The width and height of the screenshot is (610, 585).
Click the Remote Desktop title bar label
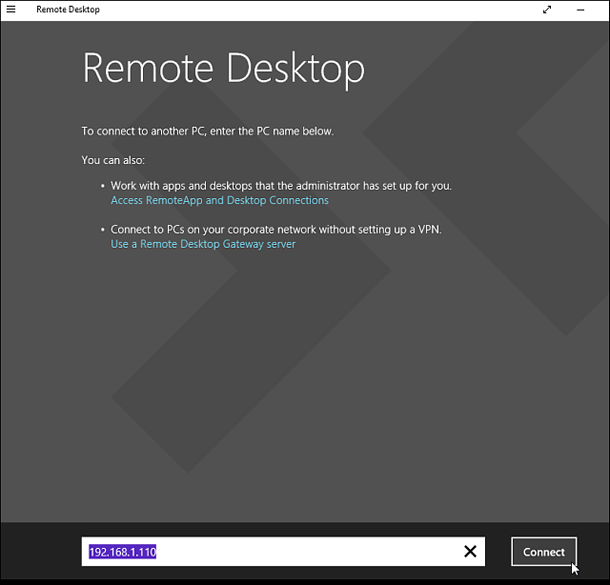[67, 9]
